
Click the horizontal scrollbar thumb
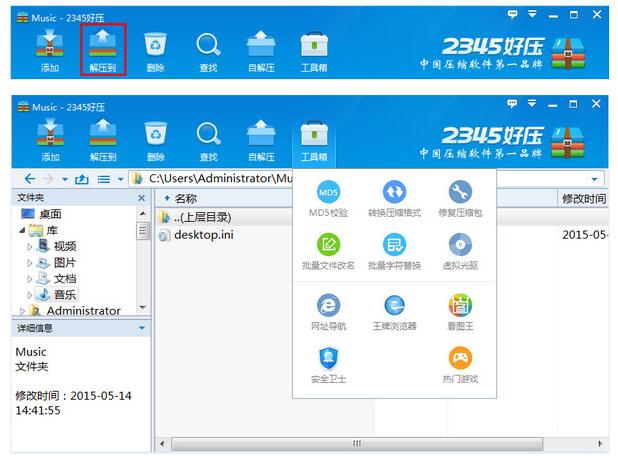click(x=357, y=444)
